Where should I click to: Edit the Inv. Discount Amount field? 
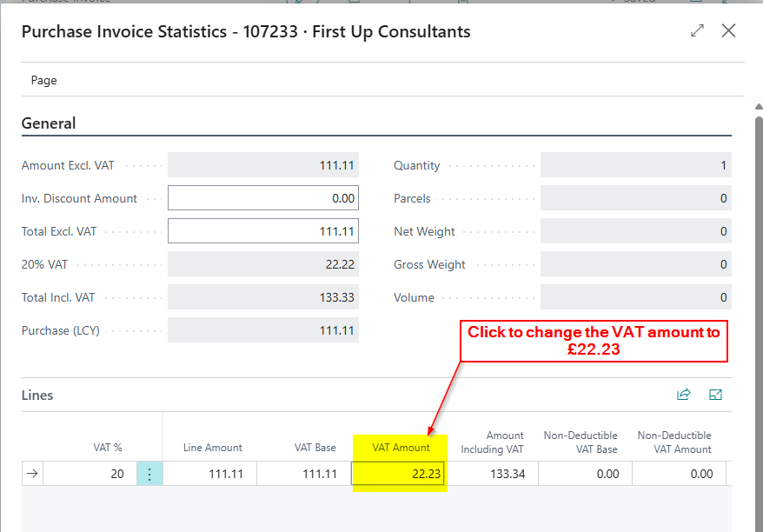pyautogui.click(x=262, y=198)
